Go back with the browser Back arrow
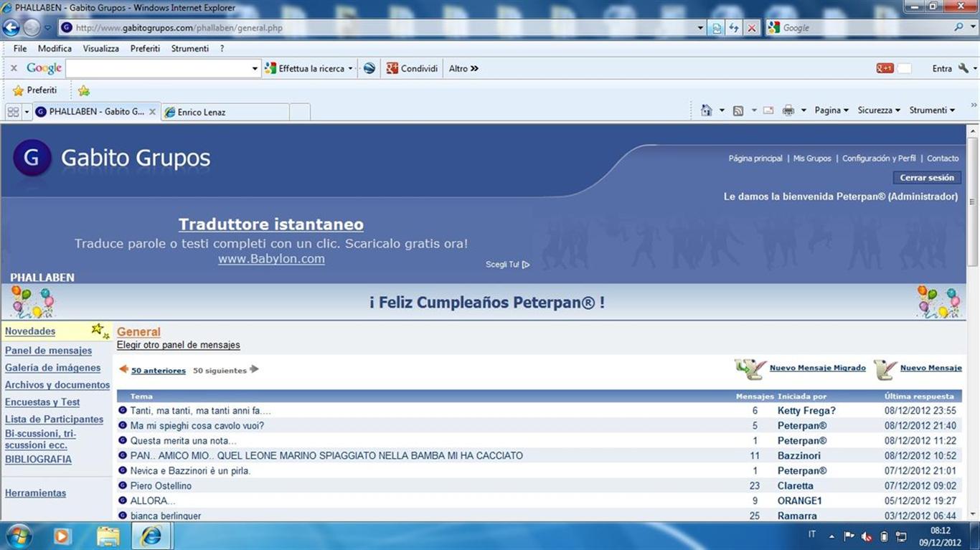Viewport: 980px width, 550px height. point(11,28)
